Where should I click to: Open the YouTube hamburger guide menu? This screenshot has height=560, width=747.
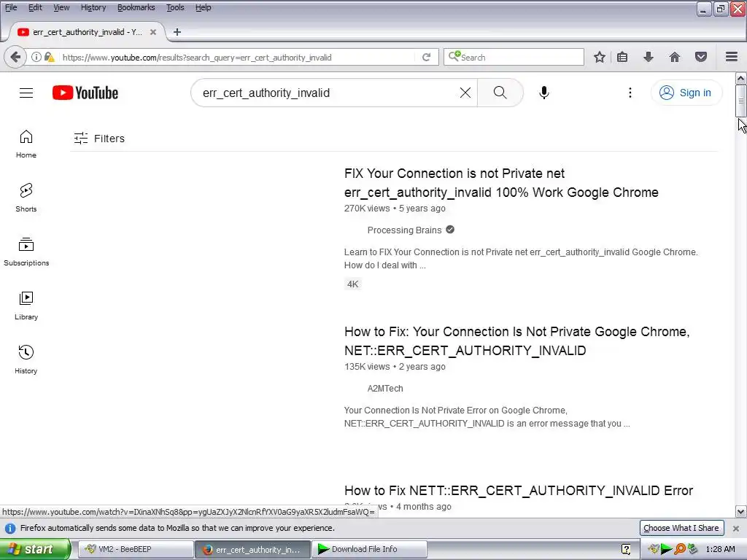tap(26, 93)
